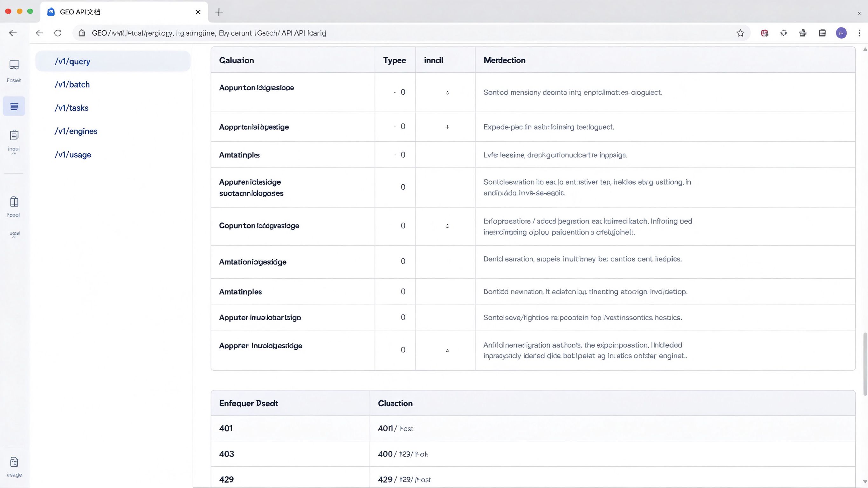Select the /v1/query endpoint
868x488 pixels.
(113, 61)
